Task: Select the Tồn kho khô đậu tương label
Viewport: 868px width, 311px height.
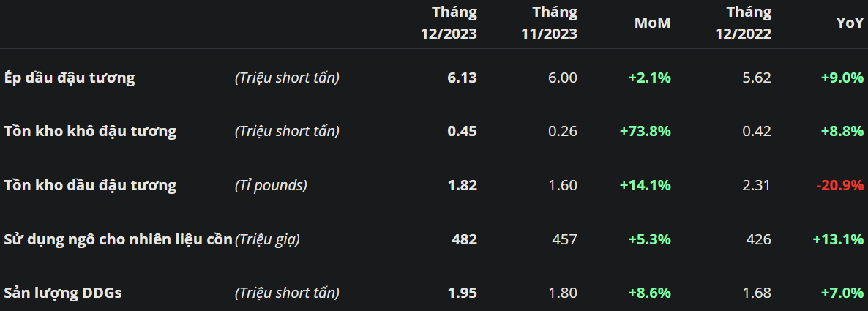Action: 90,132
